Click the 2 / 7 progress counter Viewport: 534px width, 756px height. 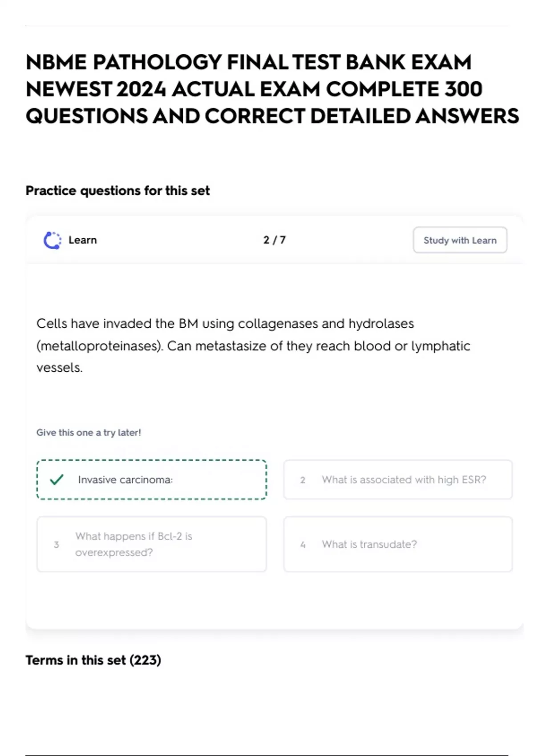(x=274, y=240)
